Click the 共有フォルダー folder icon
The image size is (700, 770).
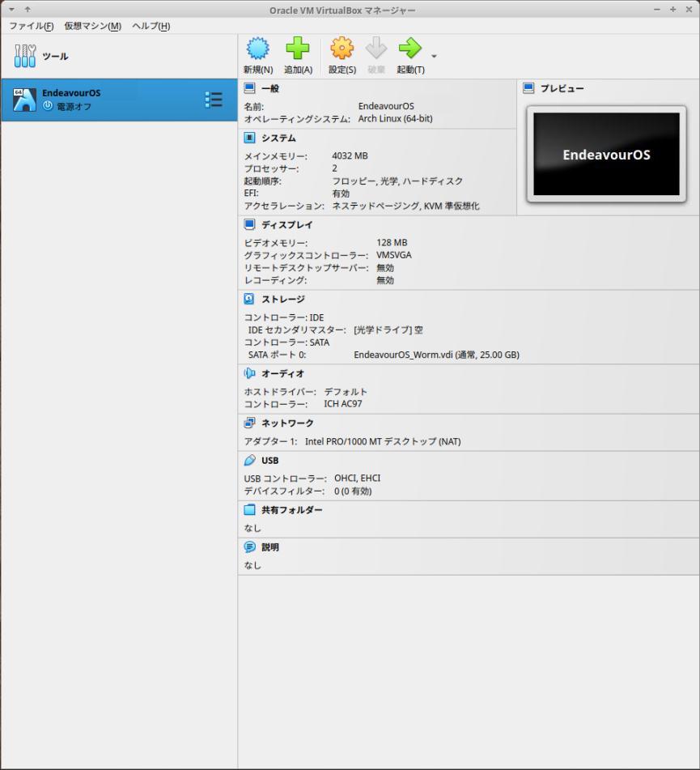[x=249, y=510]
